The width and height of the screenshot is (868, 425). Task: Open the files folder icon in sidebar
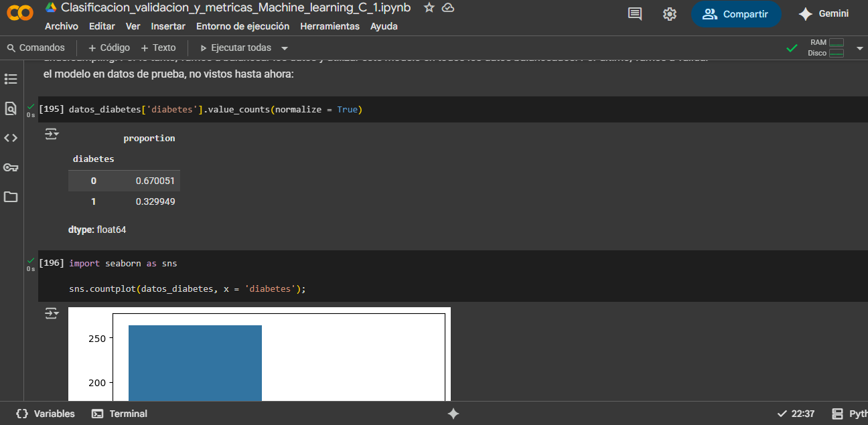[11, 197]
